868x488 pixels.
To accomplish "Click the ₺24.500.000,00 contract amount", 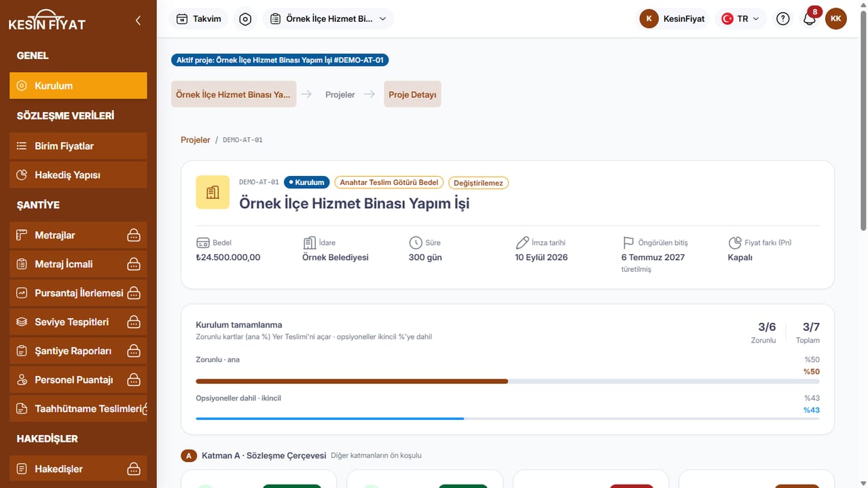I will click(228, 258).
